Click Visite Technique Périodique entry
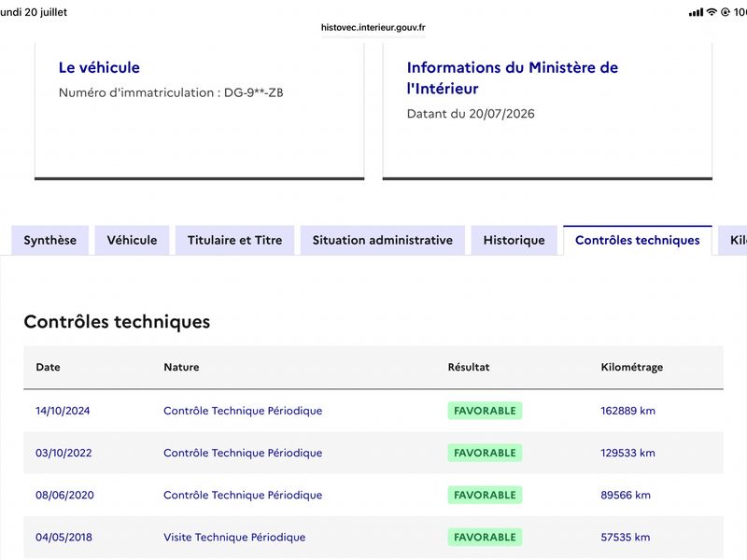Viewport: 747px width, 560px height. [234, 538]
